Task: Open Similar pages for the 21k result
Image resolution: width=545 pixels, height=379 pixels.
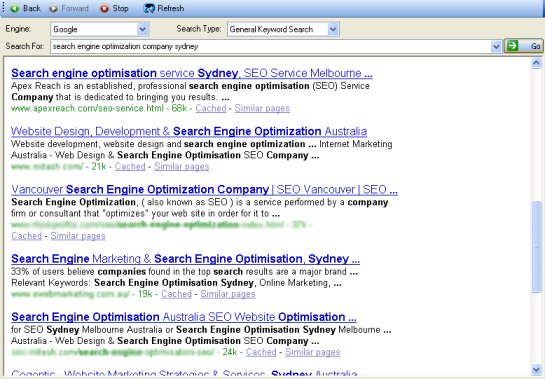Action: [181, 166]
